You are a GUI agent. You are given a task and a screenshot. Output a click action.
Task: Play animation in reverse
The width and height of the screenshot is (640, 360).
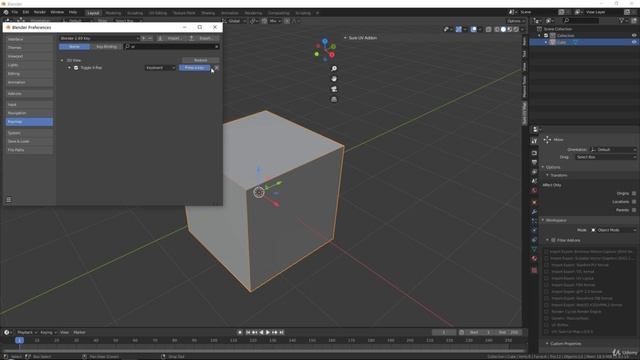pos(261,333)
